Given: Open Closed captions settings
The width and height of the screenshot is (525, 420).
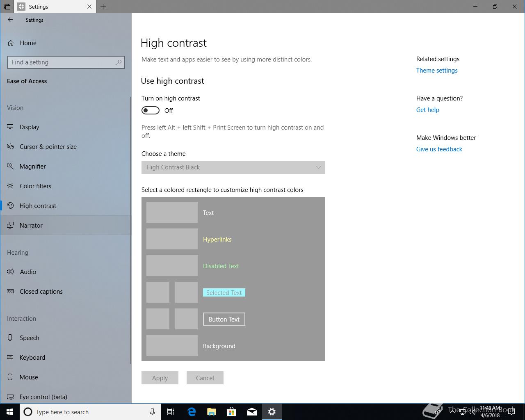Looking at the screenshot, I should click(x=66, y=291).
